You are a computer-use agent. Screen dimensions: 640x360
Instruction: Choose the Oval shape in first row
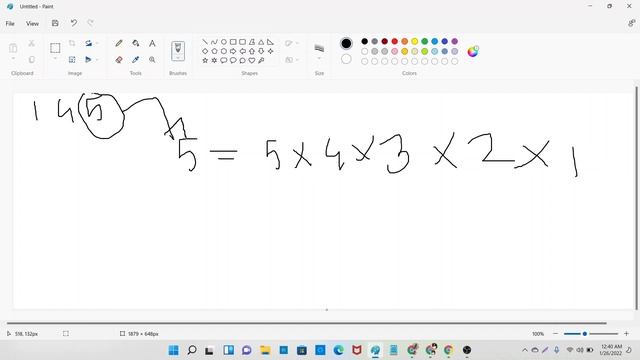pos(224,42)
